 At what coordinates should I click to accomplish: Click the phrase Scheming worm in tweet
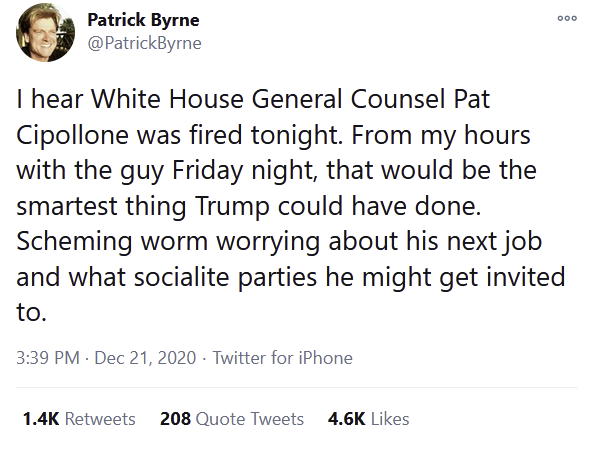click(x=112, y=242)
